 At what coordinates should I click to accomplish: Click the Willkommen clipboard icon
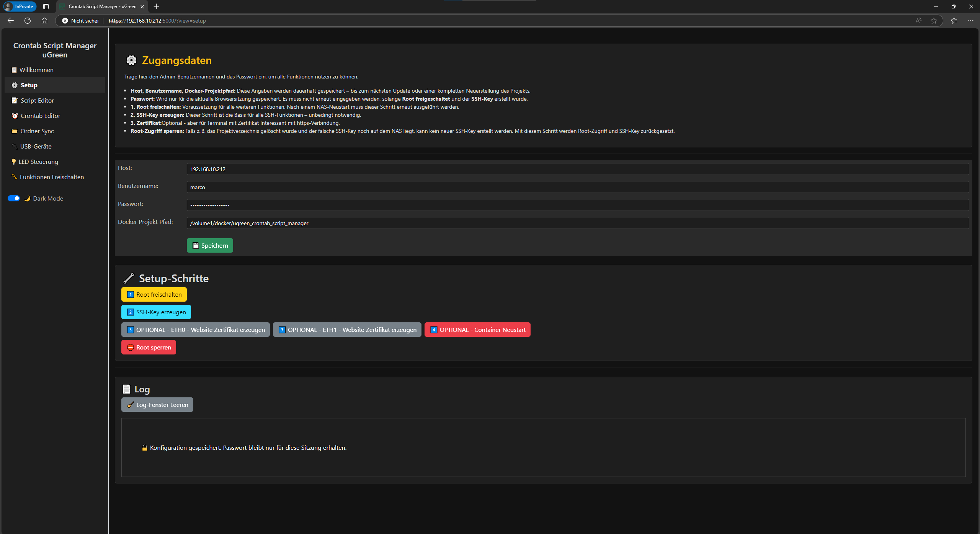14,70
